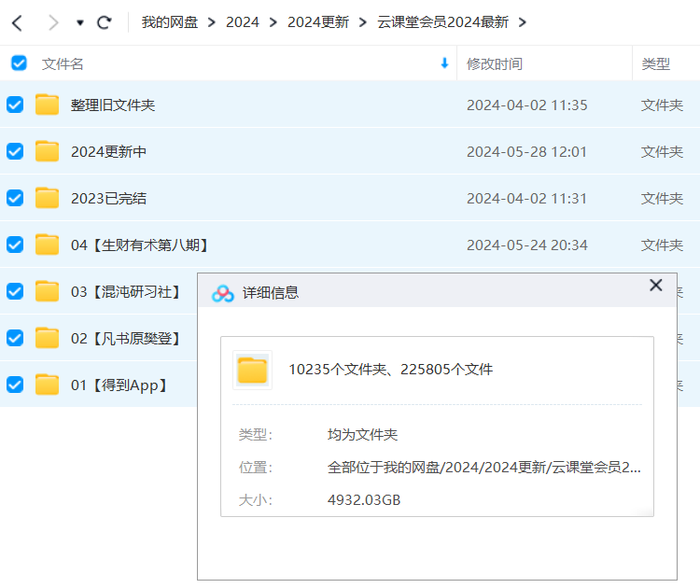Navigate to 我的网盘 breadcrumb

[x=170, y=21]
